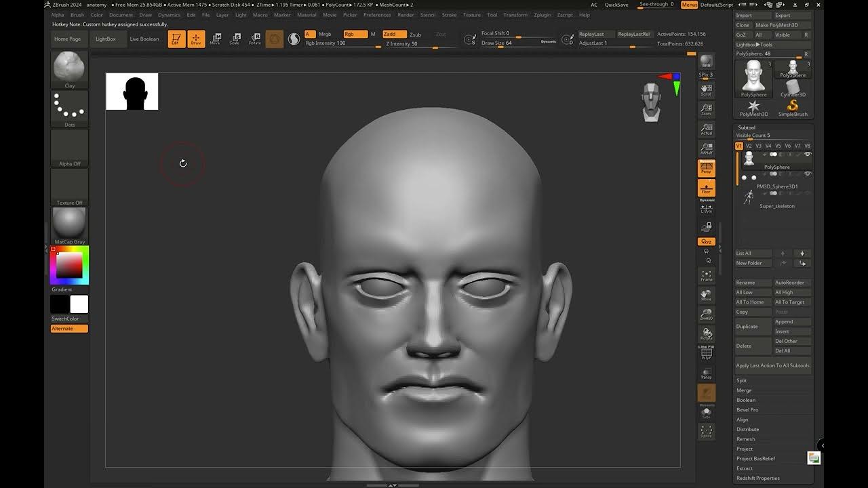This screenshot has height=488, width=868.
Task: Select the Cylinder3D tool
Action: pos(793,89)
